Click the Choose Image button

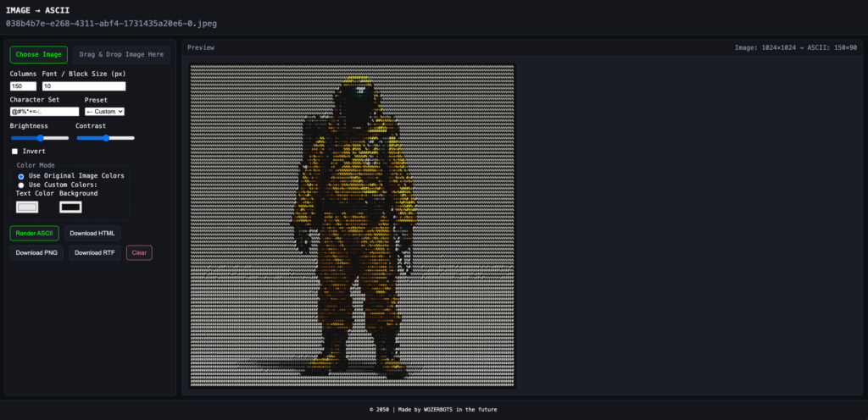(x=38, y=55)
